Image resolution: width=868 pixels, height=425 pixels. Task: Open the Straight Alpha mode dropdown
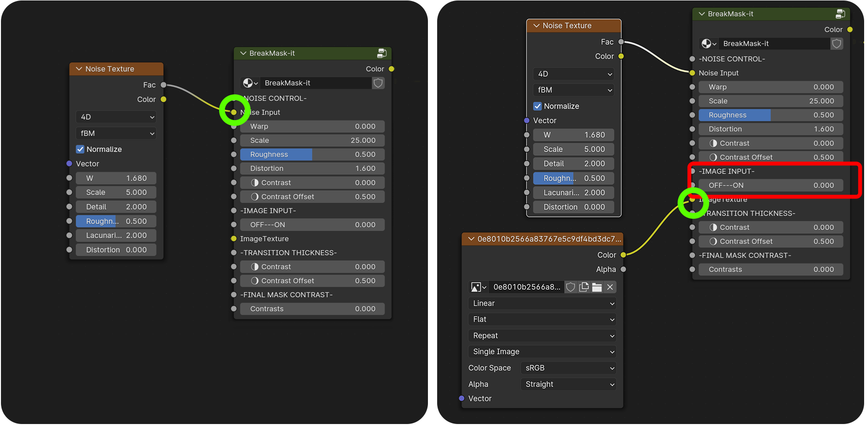click(x=568, y=384)
